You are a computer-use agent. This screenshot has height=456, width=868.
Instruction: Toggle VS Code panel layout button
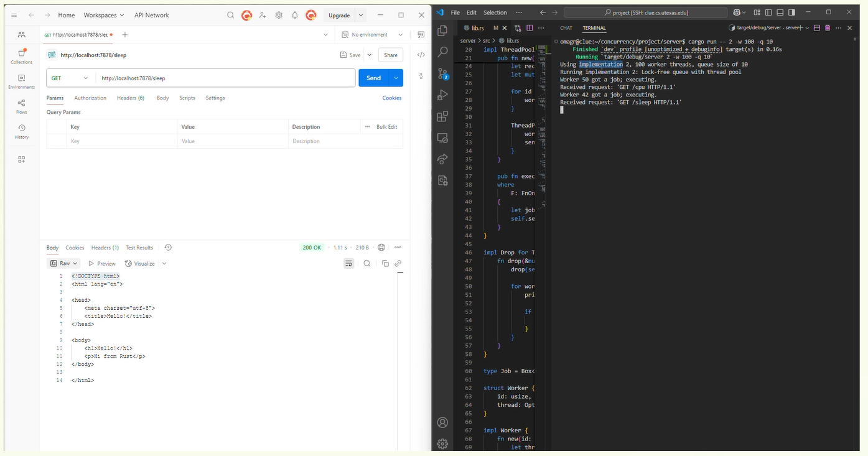[x=780, y=12]
